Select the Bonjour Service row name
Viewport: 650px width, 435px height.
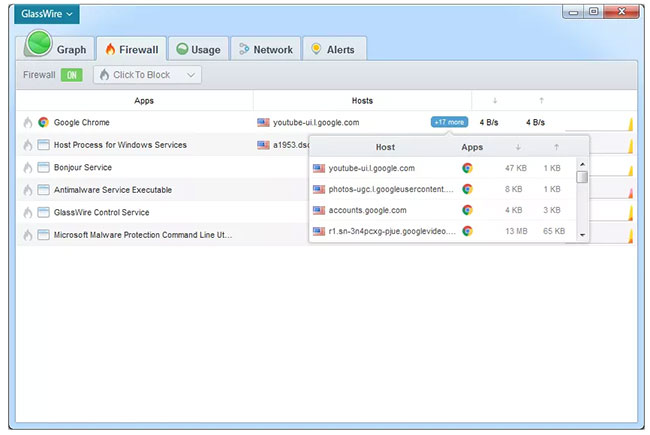click(x=82, y=167)
